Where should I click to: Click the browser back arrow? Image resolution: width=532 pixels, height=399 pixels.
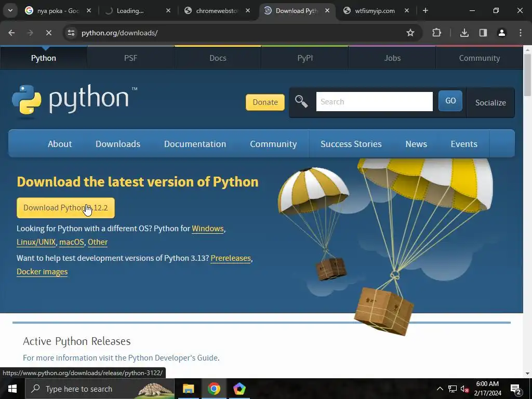click(11, 33)
